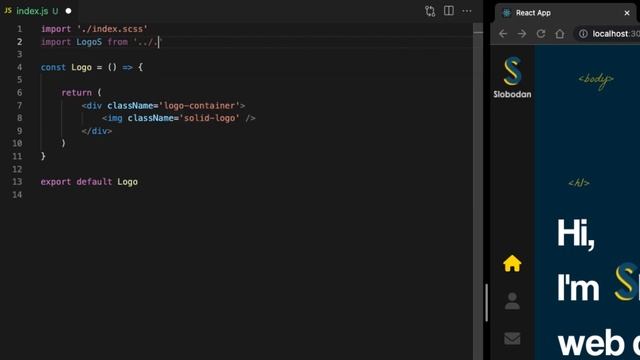Open the editor More Actions ellipsis menu
Image resolution: width=640 pixels, height=360 pixels.
point(467,11)
